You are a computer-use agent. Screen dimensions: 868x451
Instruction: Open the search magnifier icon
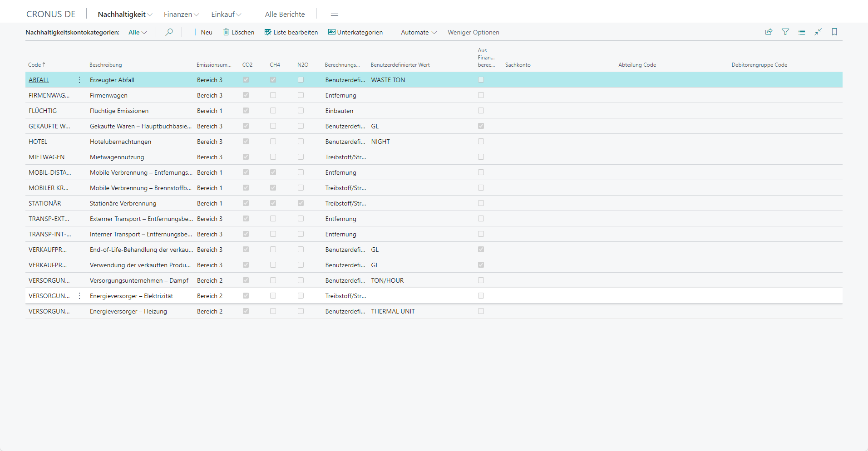169,32
